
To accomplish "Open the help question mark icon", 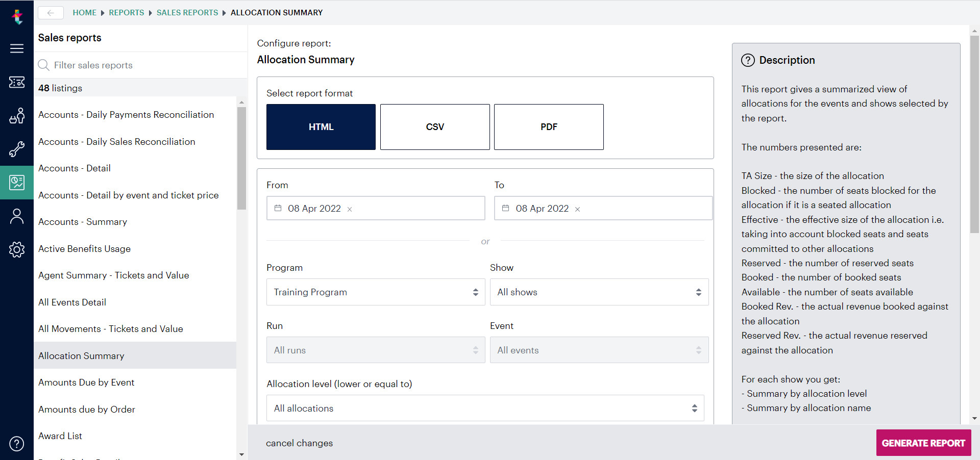I will pyautogui.click(x=17, y=444).
